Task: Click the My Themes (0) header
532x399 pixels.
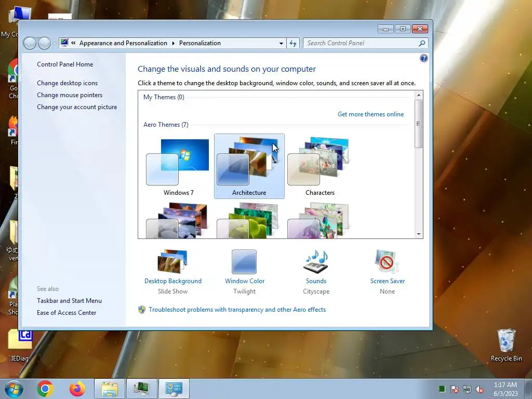Action: tap(164, 97)
